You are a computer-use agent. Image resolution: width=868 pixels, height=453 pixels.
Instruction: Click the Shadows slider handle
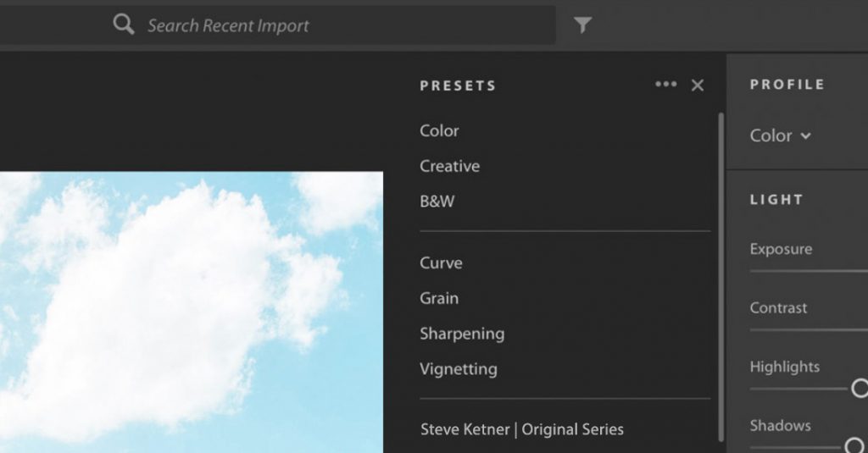tap(854, 446)
